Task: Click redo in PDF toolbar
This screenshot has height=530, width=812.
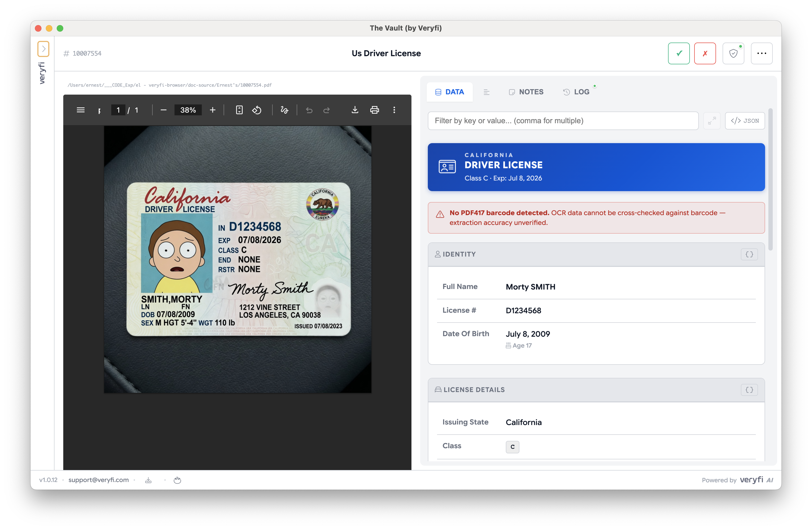Action: (326, 110)
